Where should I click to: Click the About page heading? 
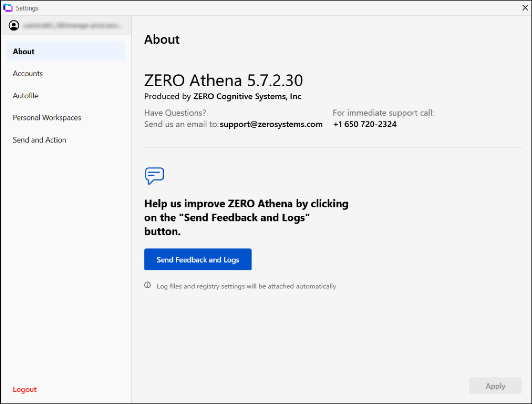point(162,39)
